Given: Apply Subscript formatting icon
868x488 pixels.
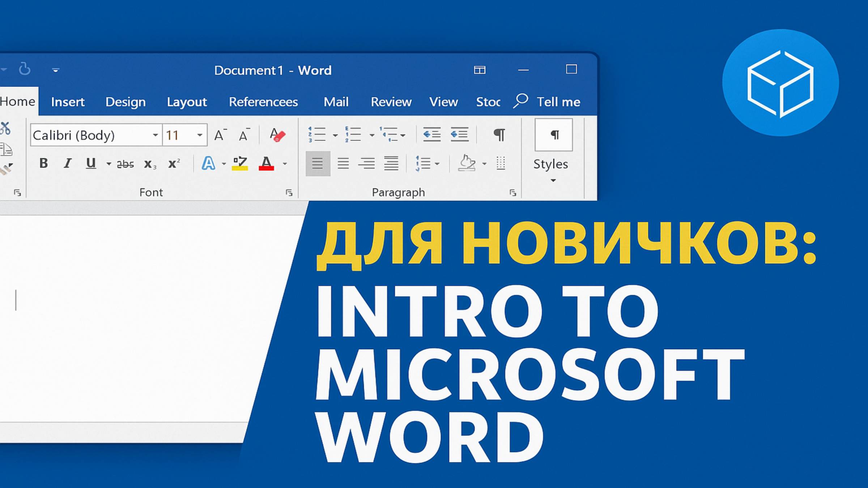Looking at the screenshot, I should [149, 164].
